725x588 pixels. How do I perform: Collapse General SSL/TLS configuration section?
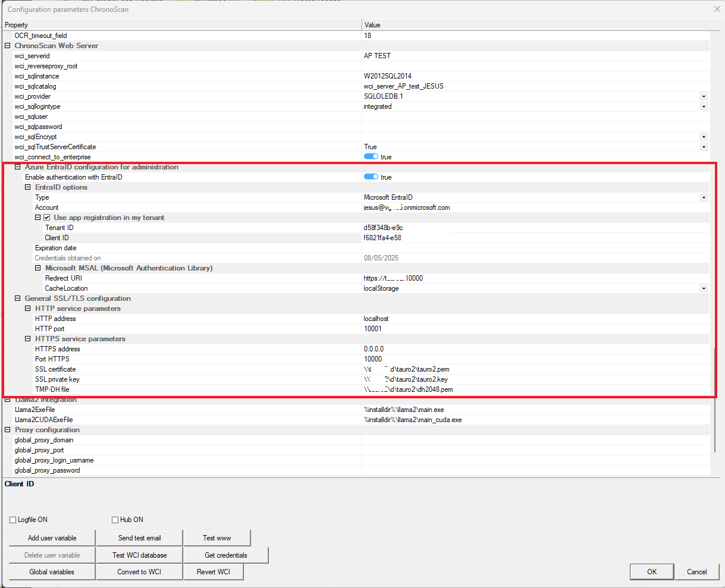coord(18,298)
